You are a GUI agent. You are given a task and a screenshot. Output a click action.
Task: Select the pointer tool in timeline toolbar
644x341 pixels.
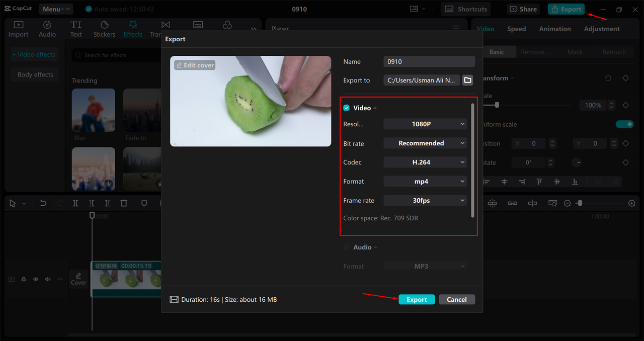tap(13, 203)
